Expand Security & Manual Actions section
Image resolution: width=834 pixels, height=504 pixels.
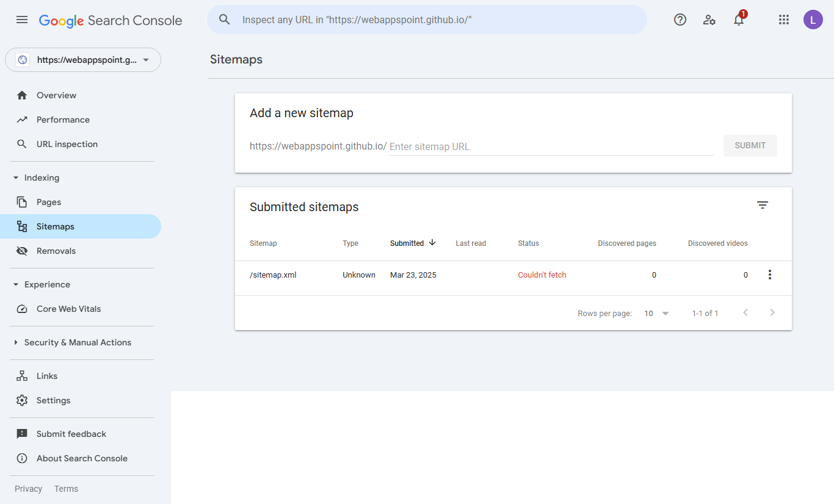click(16, 342)
